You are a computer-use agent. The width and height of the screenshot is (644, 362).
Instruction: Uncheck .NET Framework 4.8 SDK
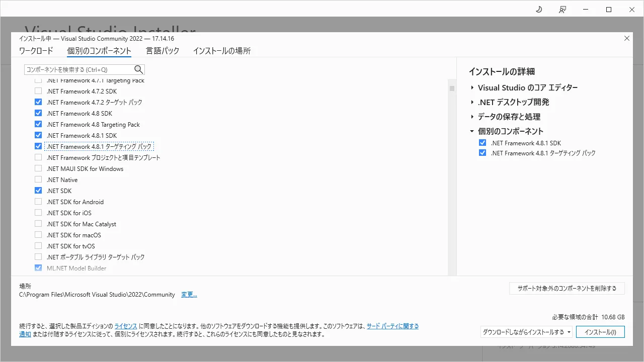(38, 113)
